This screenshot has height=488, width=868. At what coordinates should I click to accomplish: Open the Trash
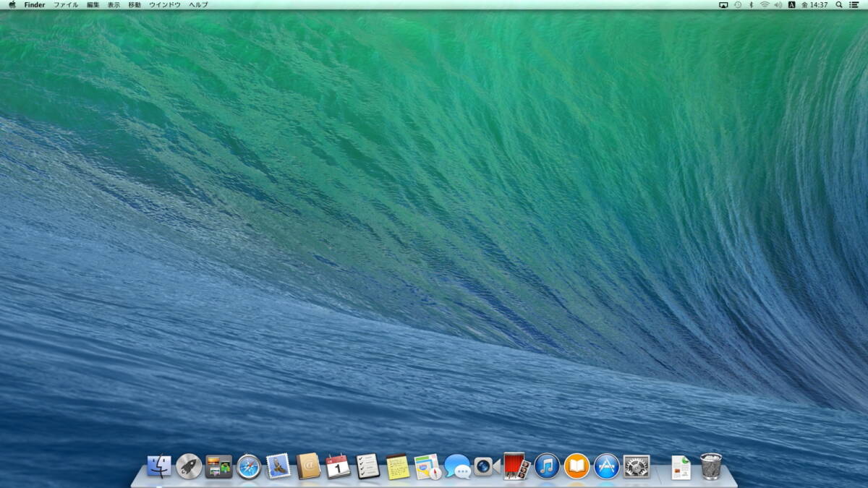pos(711,466)
